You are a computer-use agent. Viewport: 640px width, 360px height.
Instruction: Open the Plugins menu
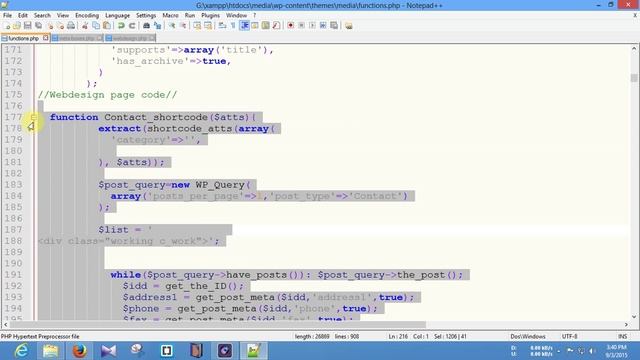(210, 15)
